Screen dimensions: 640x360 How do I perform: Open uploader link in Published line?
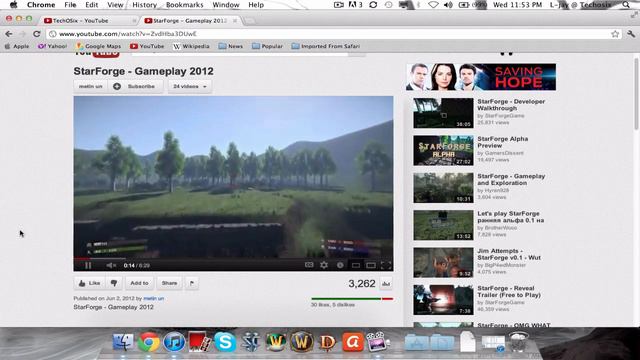(x=153, y=298)
